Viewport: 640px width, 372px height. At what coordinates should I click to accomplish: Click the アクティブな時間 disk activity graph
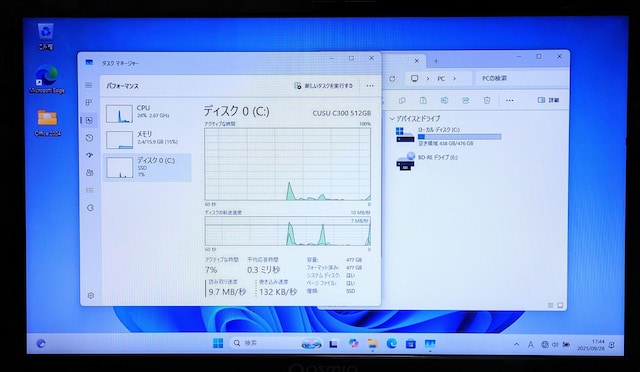pos(288,164)
